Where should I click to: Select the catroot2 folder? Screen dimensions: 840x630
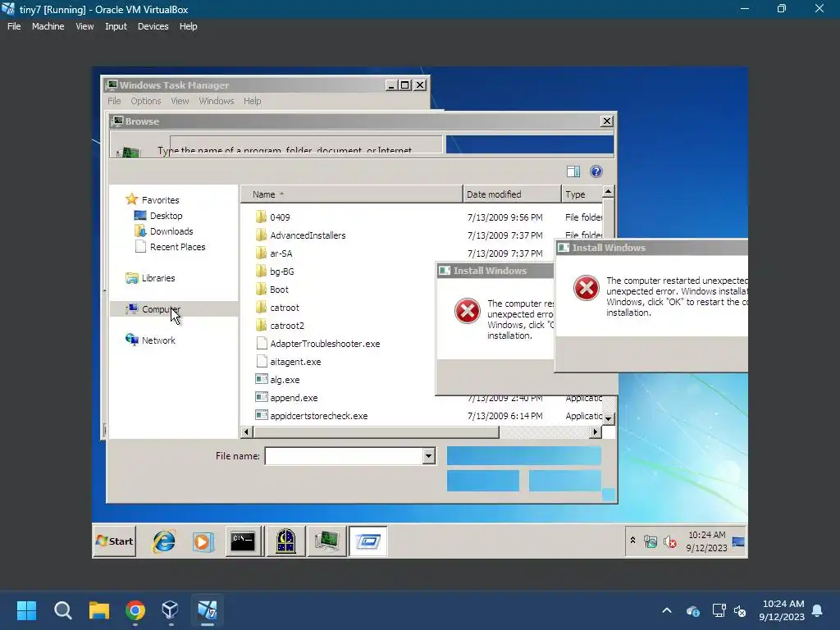pos(286,326)
